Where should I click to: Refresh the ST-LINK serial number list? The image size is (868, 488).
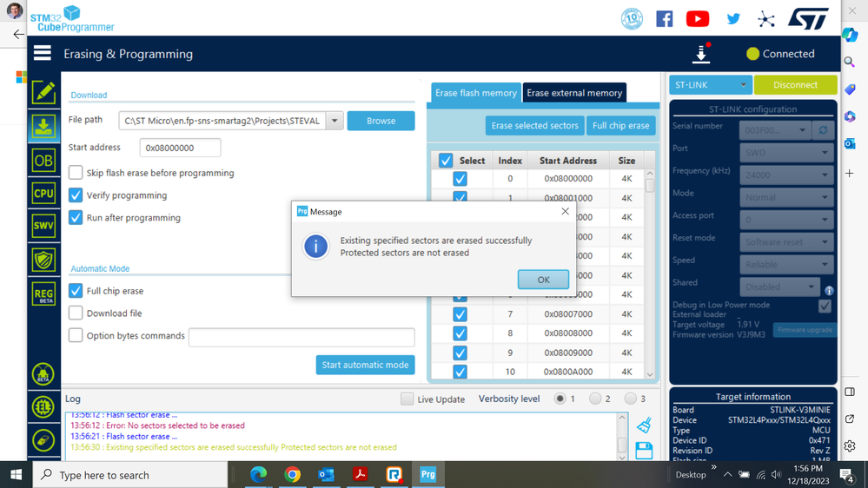[823, 130]
